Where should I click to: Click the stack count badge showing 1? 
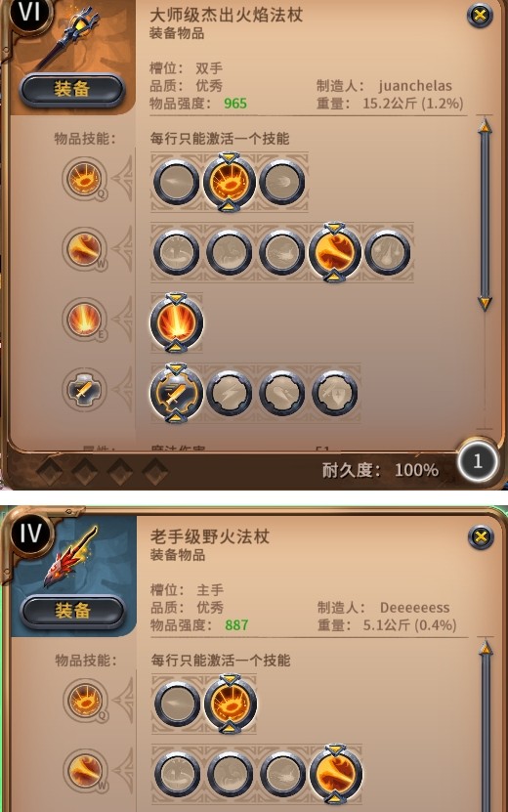click(x=478, y=461)
